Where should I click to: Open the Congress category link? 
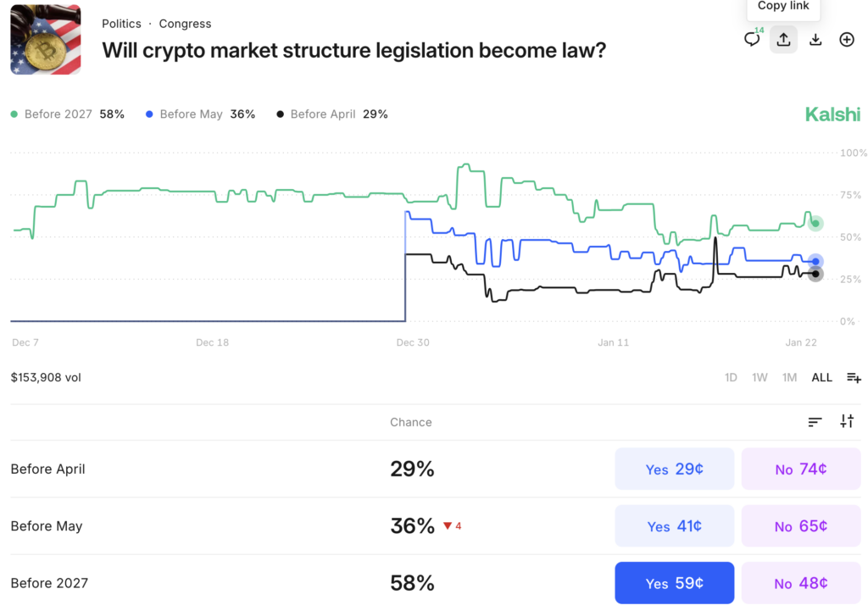[185, 24]
